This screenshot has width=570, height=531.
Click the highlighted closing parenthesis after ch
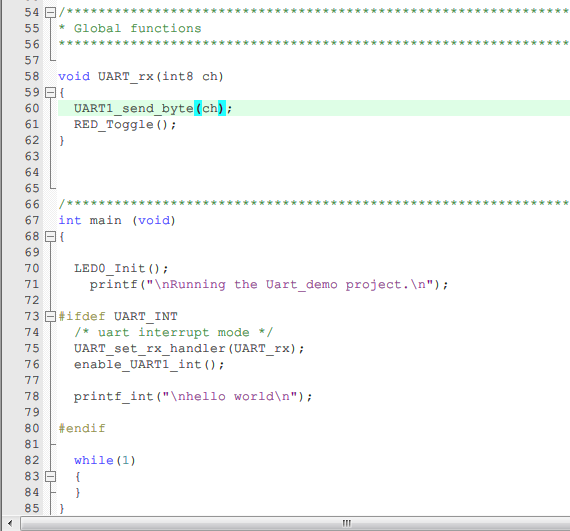(x=221, y=108)
